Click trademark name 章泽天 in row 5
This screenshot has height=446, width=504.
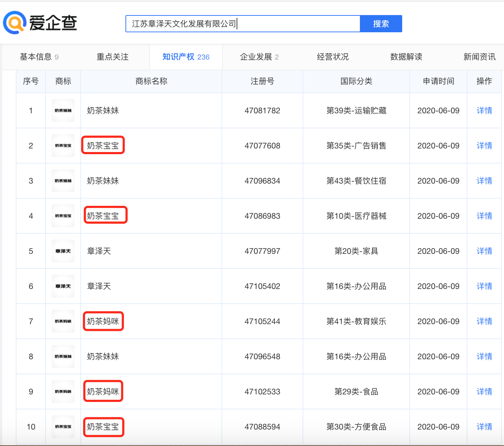[x=99, y=251]
